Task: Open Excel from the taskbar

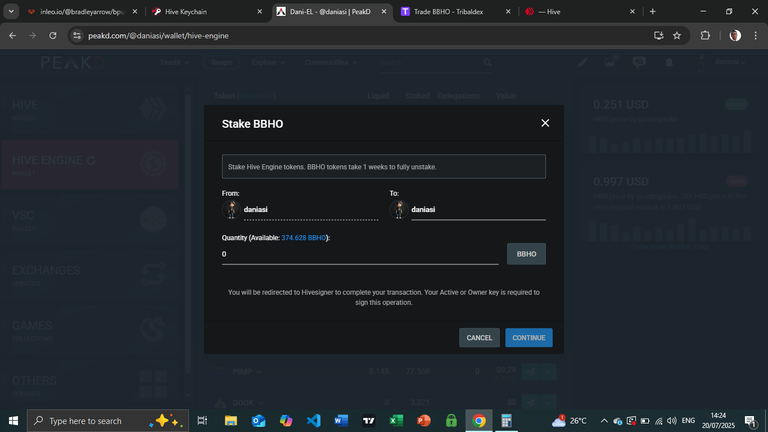Action: pyautogui.click(x=396, y=420)
